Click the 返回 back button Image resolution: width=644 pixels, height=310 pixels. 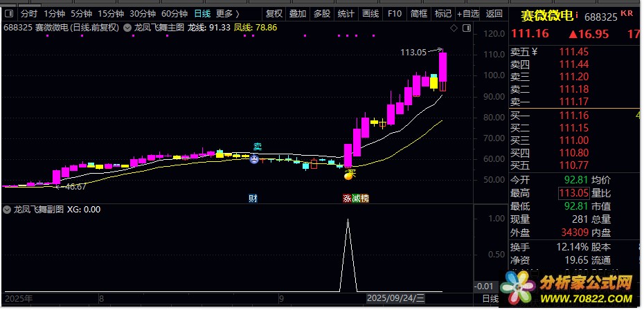pyautogui.click(x=494, y=14)
